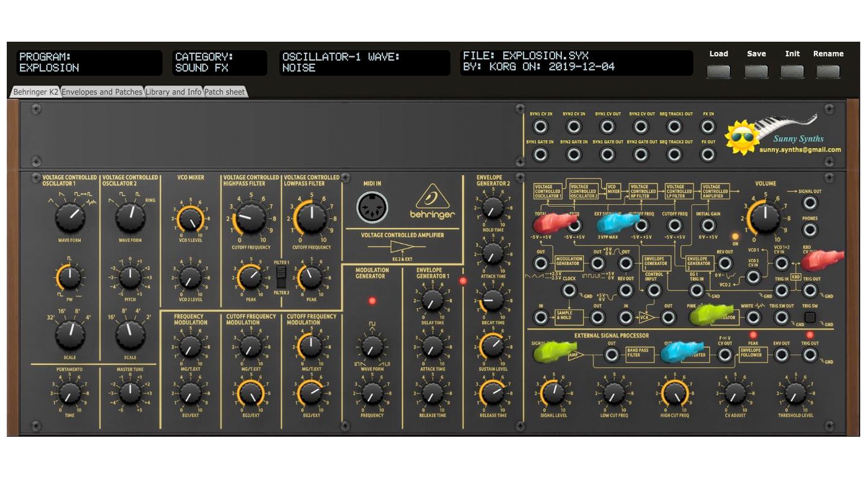Click the highpass filter CUTOFF FREQUENCY knob
This screenshot has height=479, width=868.
[x=251, y=218]
